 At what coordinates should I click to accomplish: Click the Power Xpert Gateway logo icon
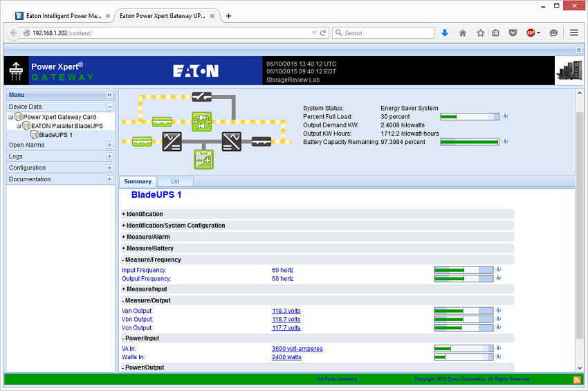(16, 71)
